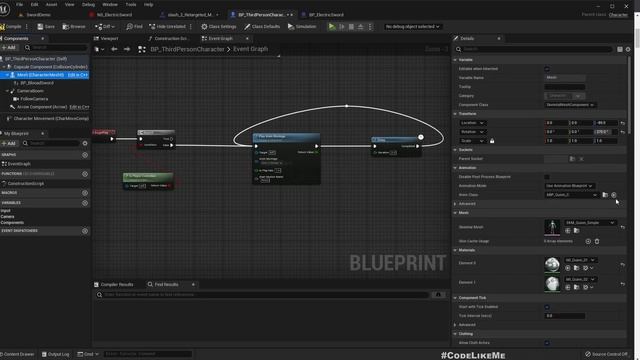
Task: Open Find in blueprint
Action: coord(134,27)
